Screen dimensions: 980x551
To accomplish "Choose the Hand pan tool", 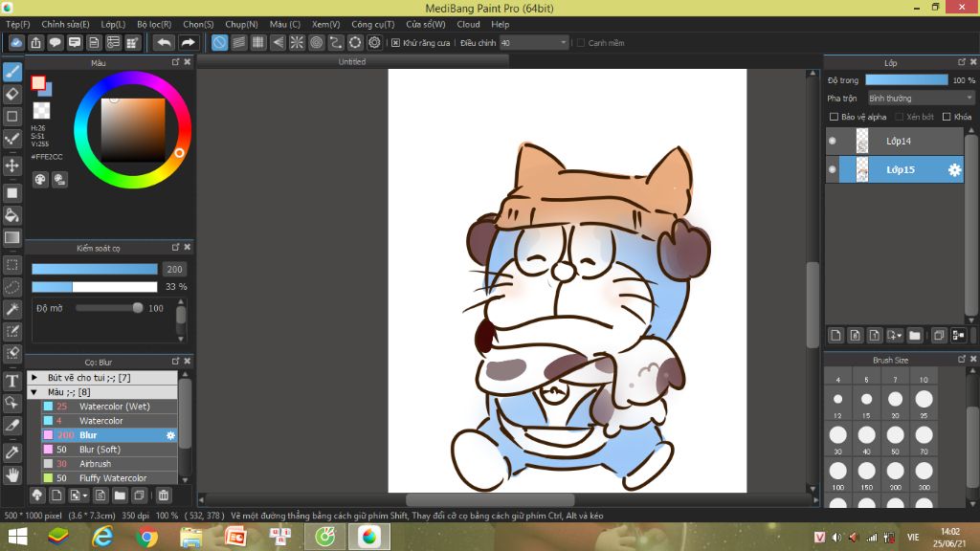I will 11,474.
